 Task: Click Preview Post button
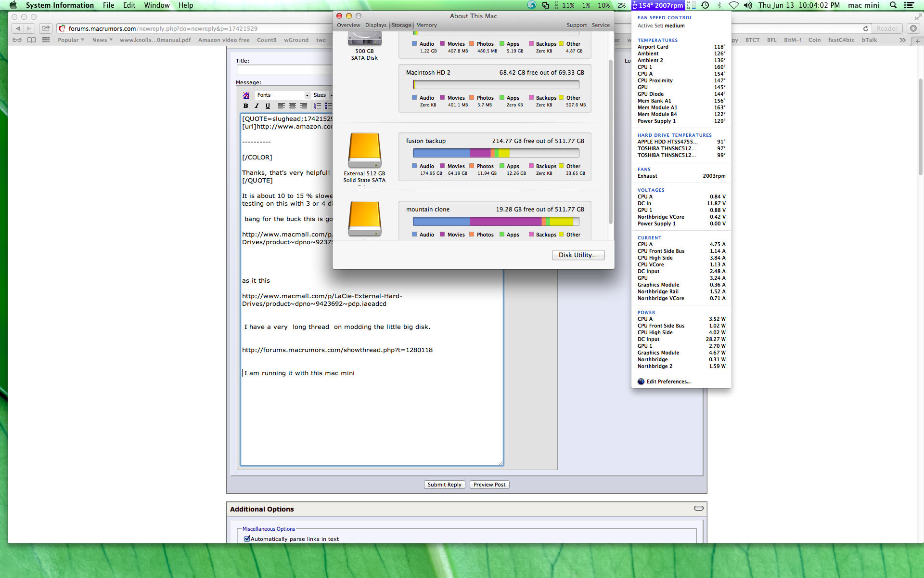(489, 485)
